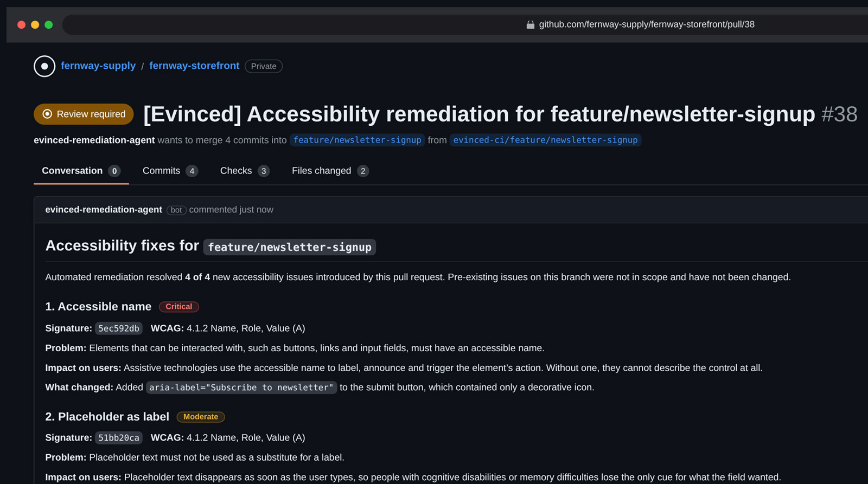This screenshot has width=868, height=484.
Task: Open the Conversation tab
Action: pos(81,171)
